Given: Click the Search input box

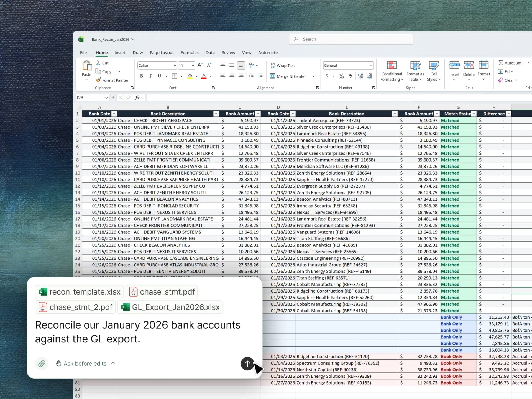Looking at the screenshot, I should pos(351,39).
